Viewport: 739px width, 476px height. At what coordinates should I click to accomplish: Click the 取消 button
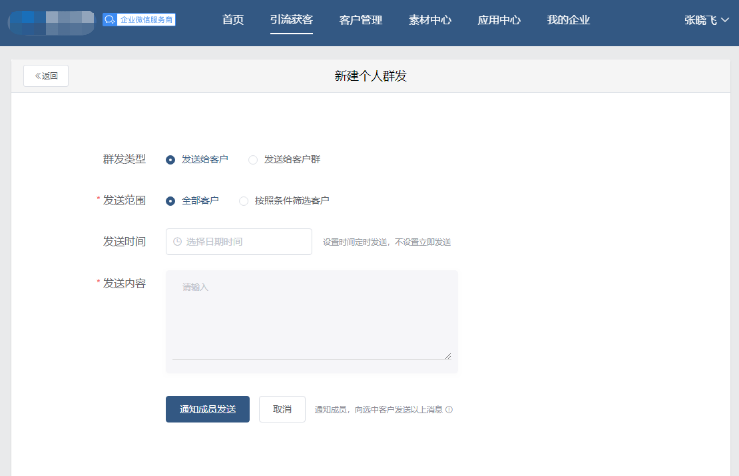282,409
